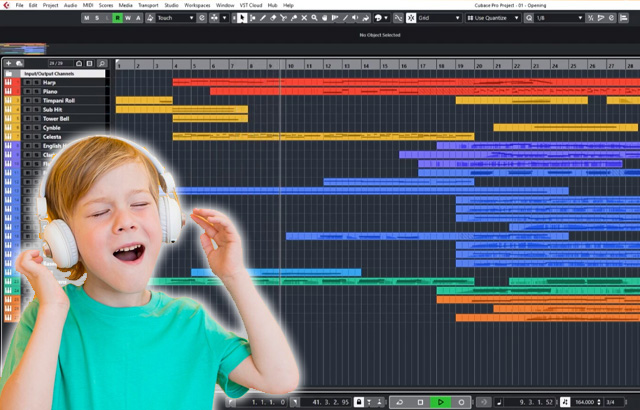The height and width of the screenshot is (410, 640).
Task: Open the track presets cloud icon
Action: click(x=19, y=63)
